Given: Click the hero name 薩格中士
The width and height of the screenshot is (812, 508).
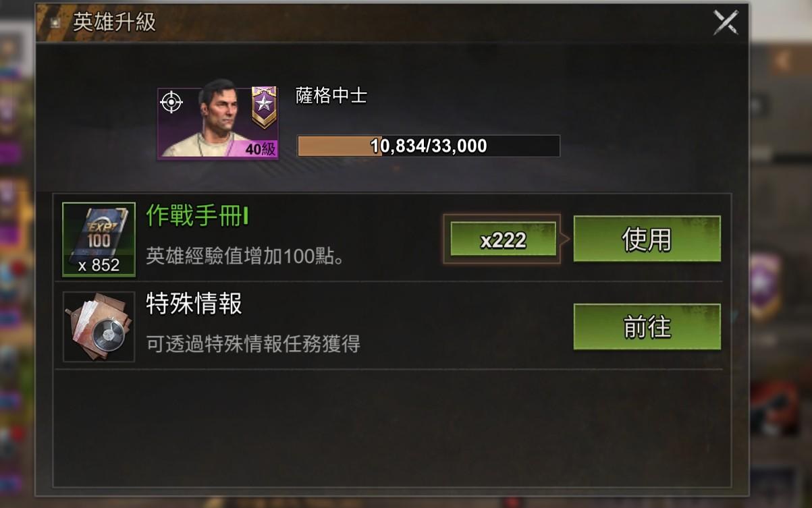Looking at the screenshot, I should click(x=331, y=96).
